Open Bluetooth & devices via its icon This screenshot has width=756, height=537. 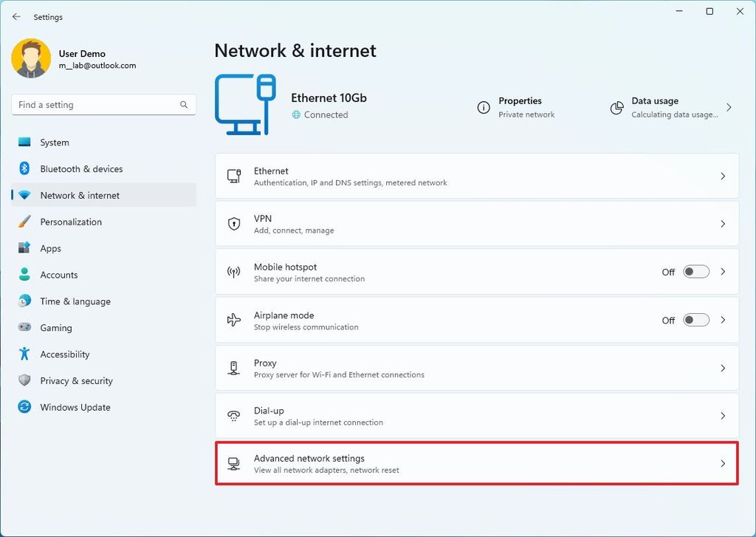point(24,168)
